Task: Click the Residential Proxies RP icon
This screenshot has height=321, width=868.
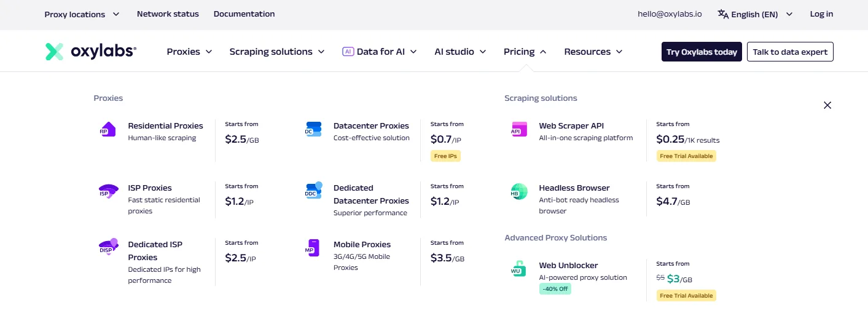Action: (108, 129)
